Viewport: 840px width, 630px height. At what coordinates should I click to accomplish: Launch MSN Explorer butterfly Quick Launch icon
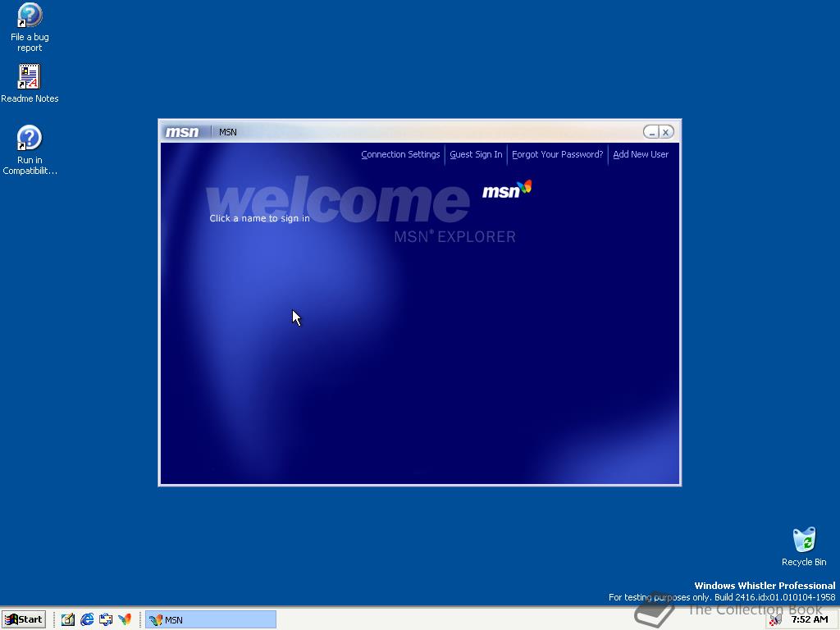click(125, 619)
